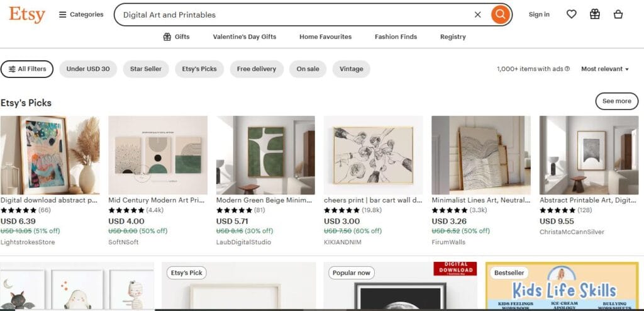Image resolution: width=644 pixels, height=311 pixels.
Task: Open favourites heart icon
Action: coord(571,14)
